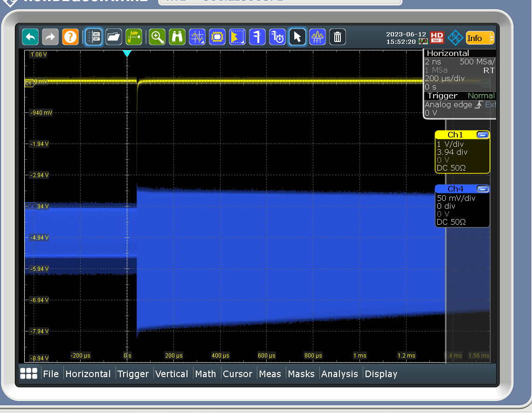This screenshot has height=413, width=532.
Task: Open the Cursor menu
Action: 237,374
